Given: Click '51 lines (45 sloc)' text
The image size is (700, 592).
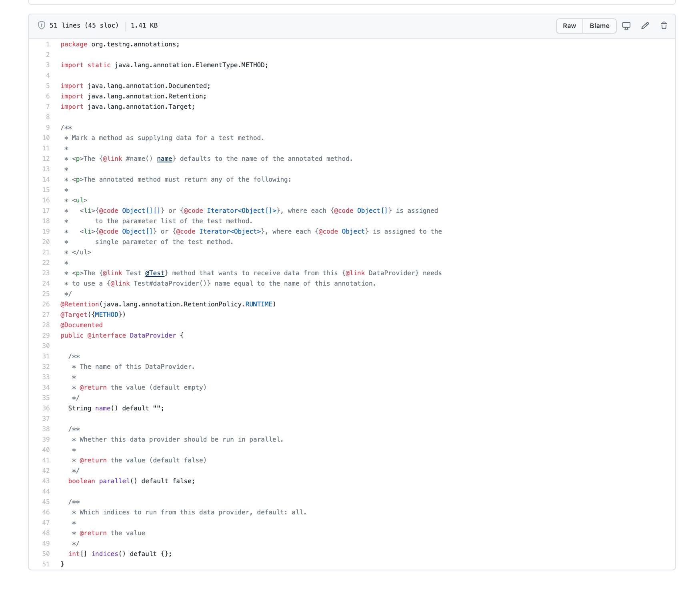Looking at the screenshot, I should pos(84,25).
